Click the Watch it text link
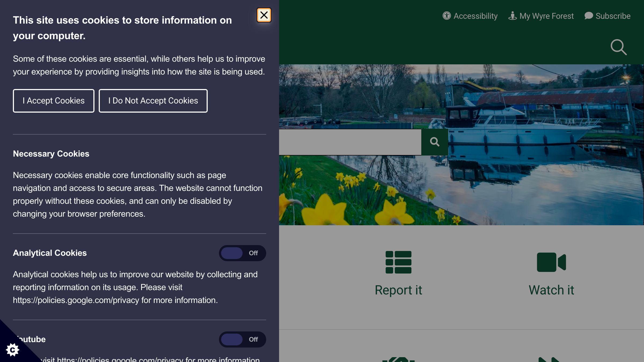Viewport: 644px width, 362px height. tap(551, 290)
